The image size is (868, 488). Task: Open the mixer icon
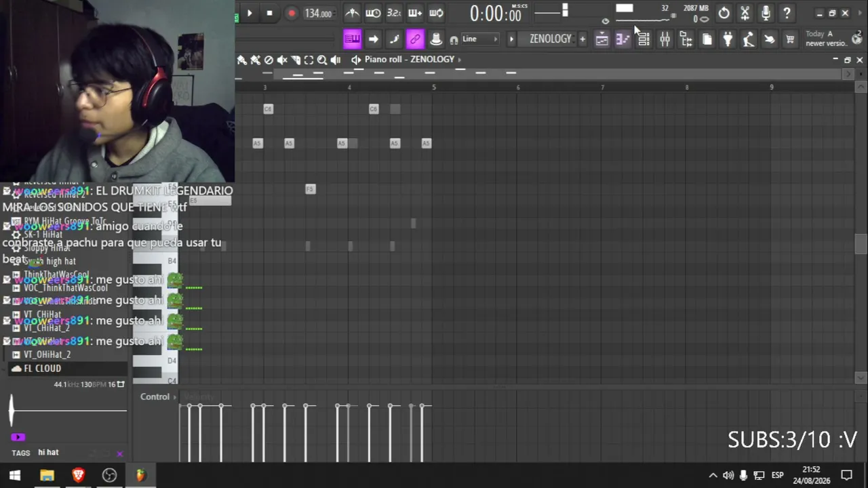(x=665, y=39)
